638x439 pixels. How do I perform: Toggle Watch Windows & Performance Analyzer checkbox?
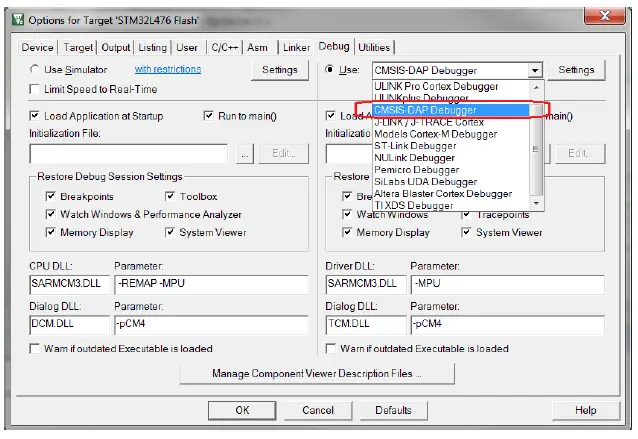tap(50, 214)
